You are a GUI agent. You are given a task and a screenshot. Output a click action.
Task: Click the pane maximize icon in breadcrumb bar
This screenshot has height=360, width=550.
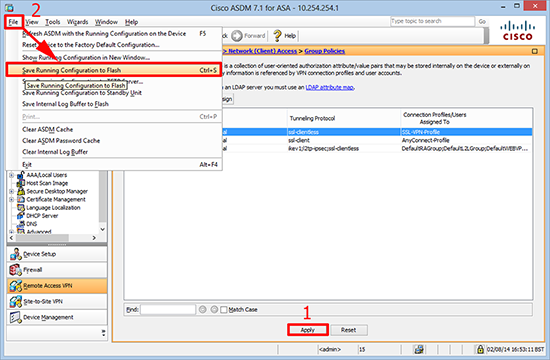(534, 51)
